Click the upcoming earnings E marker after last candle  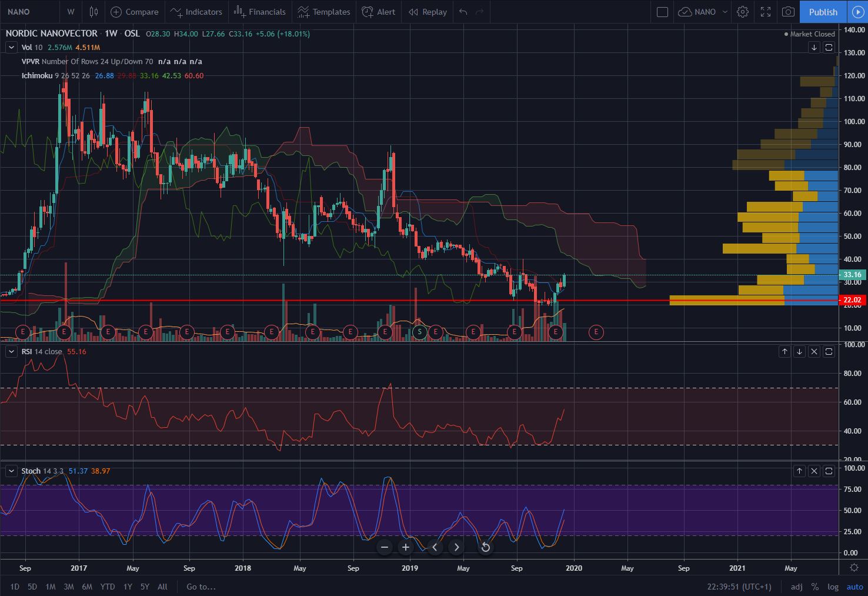click(596, 332)
